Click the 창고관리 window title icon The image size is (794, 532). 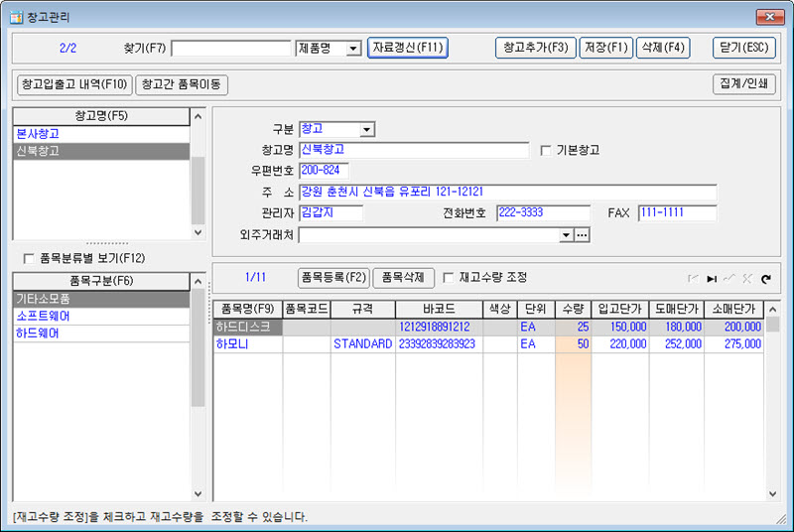16,17
